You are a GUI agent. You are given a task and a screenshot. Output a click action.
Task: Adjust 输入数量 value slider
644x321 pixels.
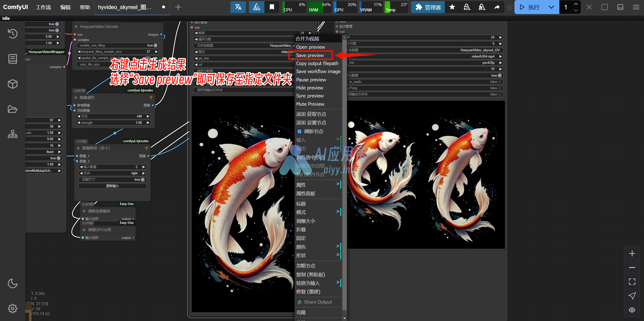pyautogui.click(x=112, y=167)
